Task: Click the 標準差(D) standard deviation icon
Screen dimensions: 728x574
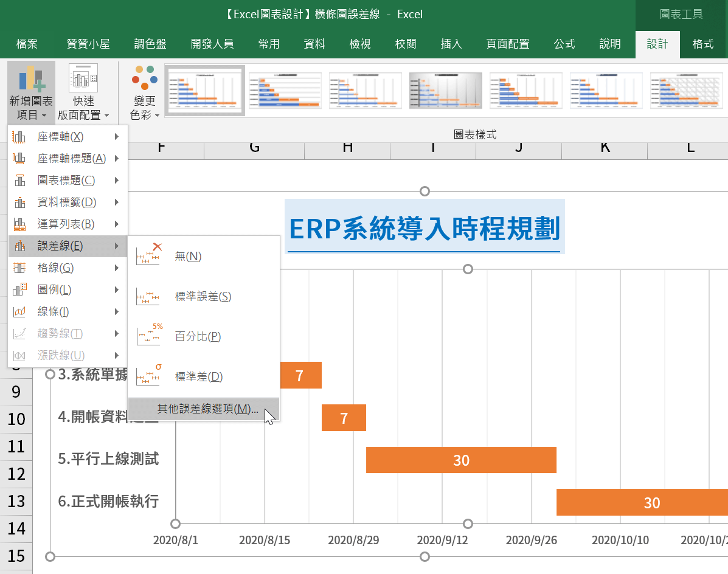Action: [x=148, y=375]
